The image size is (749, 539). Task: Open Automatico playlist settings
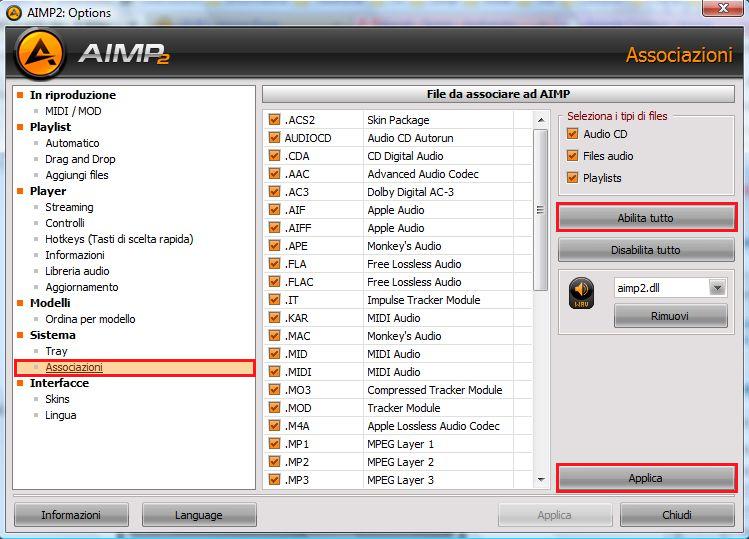[x=72, y=143]
